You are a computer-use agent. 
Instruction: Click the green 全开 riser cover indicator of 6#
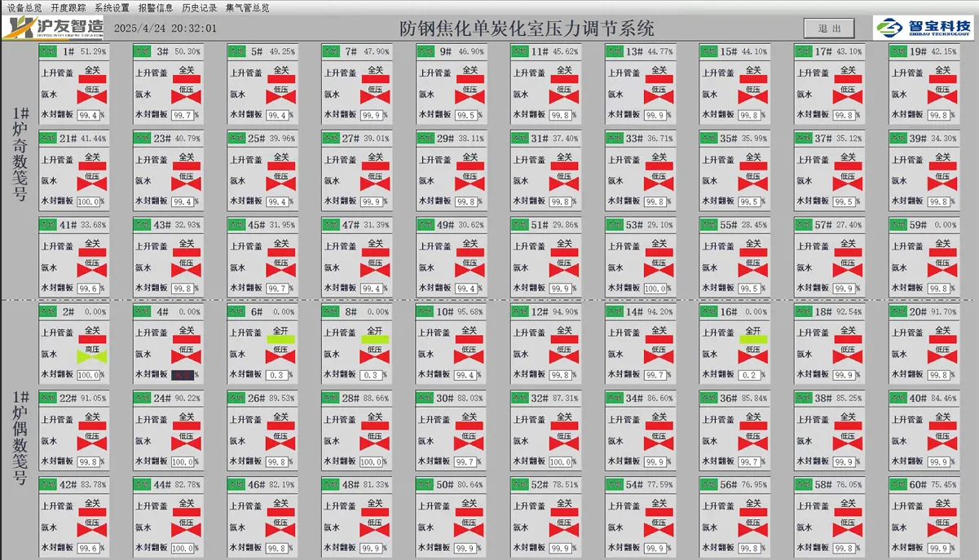pyautogui.click(x=281, y=338)
